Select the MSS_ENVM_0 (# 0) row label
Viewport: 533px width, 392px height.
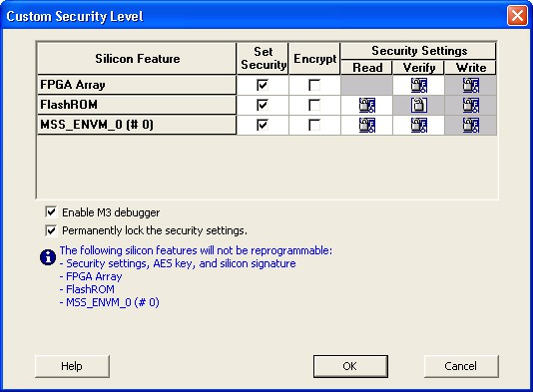pyautogui.click(x=137, y=125)
